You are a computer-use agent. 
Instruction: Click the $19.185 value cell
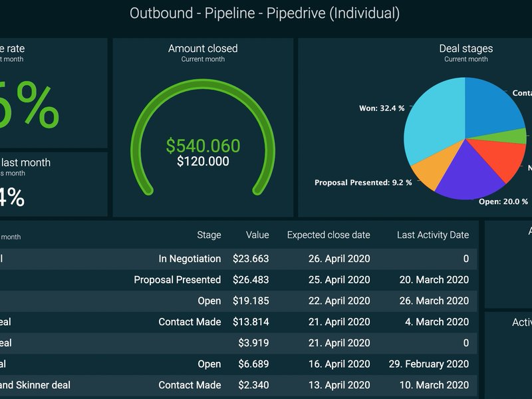(251, 301)
